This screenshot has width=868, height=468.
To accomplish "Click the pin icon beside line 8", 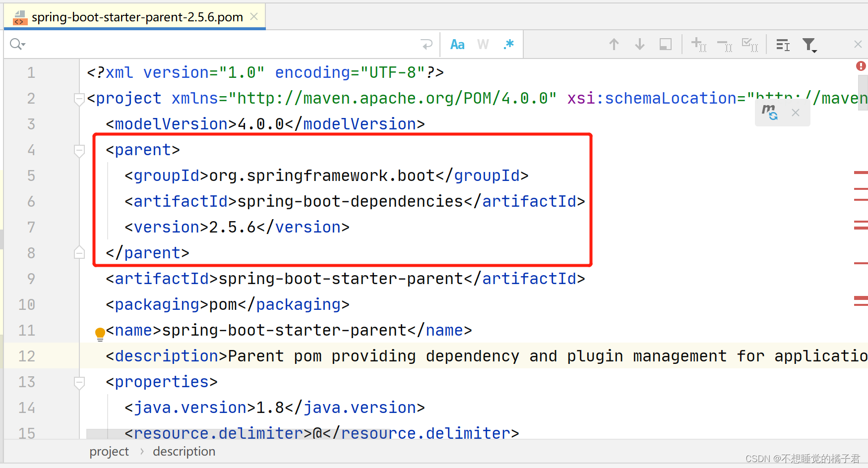I will (79, 252).
